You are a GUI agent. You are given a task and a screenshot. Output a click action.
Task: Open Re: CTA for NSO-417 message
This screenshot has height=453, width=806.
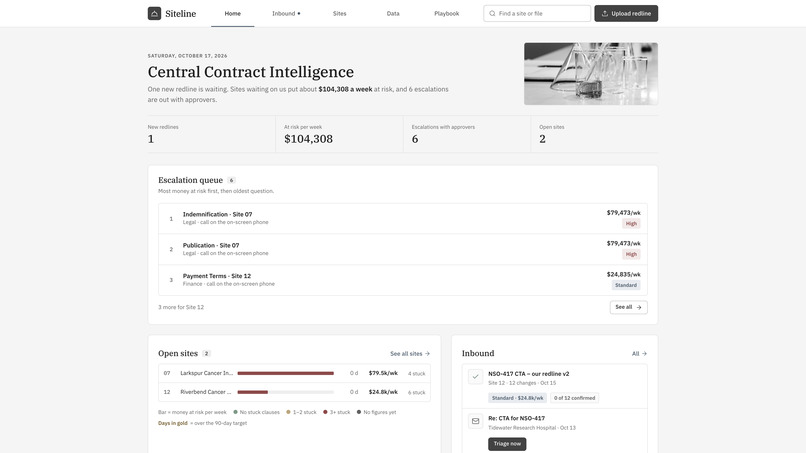tap(517, 418)
